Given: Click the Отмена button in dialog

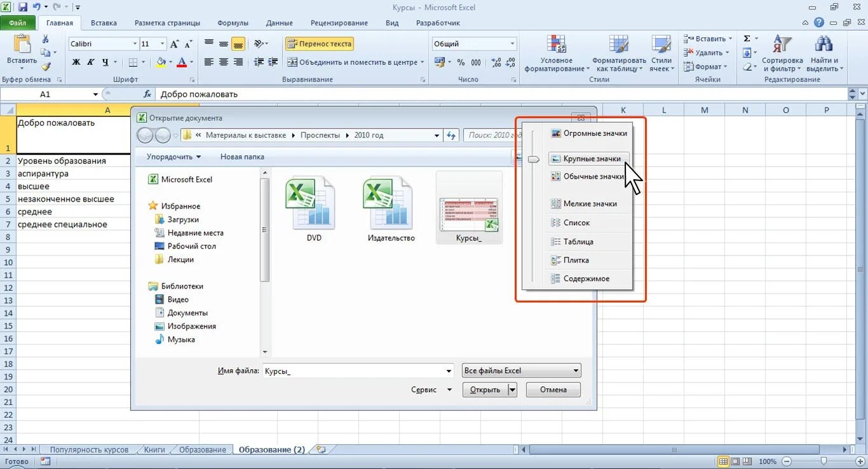Looking at the screenshot, I should (553, 390).
